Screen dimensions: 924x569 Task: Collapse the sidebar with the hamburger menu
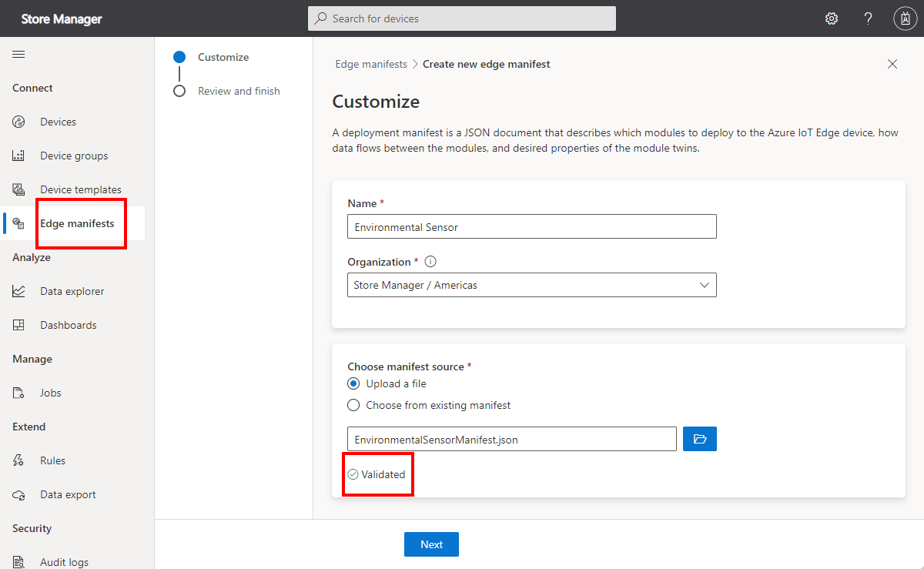coord(18,54)
